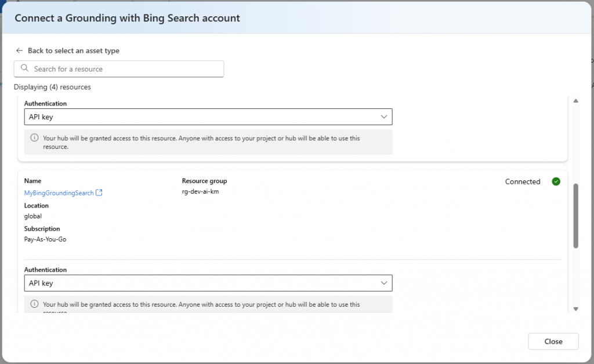Click the "Back to select an asset type" text

(x=73, y=51)
